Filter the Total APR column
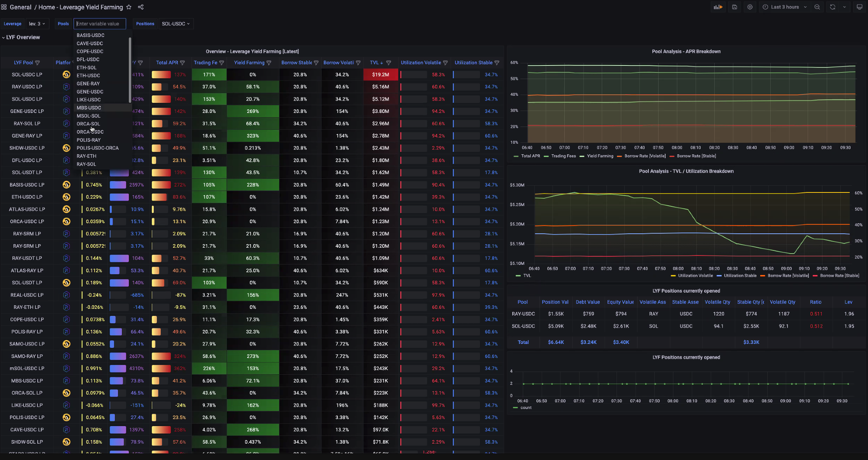The image size is (868, 460). tap(183, 63)
